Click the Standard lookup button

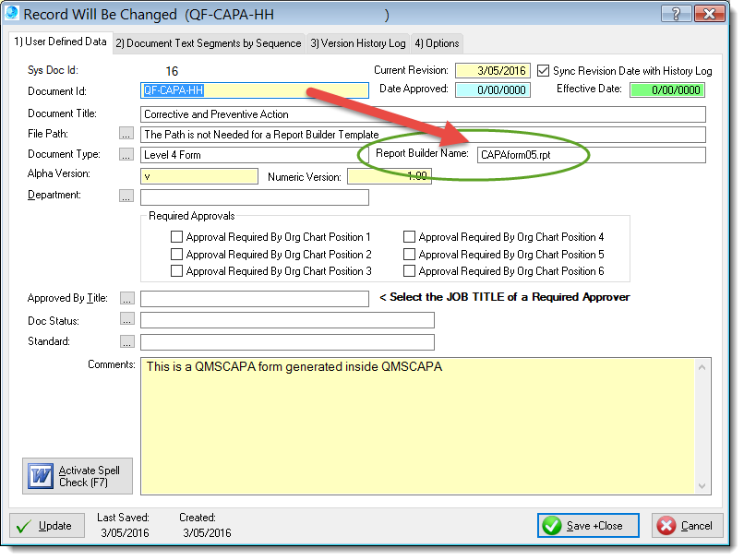(x=127, y=340)
